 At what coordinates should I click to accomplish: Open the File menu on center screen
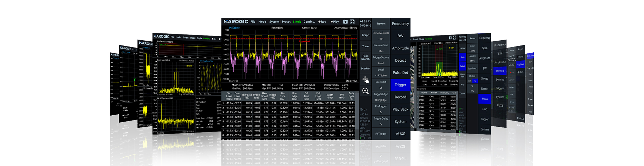point(253,22)
